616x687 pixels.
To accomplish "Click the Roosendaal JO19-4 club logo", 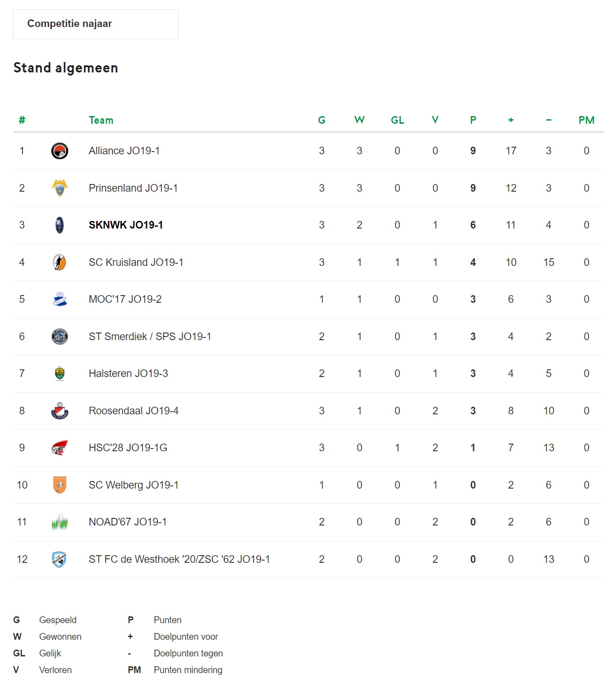I will pyautogui.click(x=60, y=411).
